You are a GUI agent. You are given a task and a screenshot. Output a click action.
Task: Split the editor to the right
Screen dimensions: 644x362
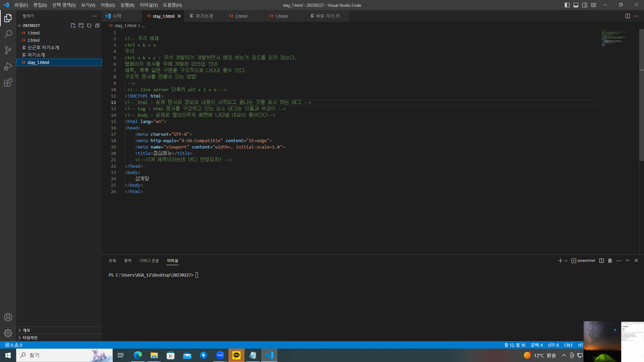pos(628,16)
